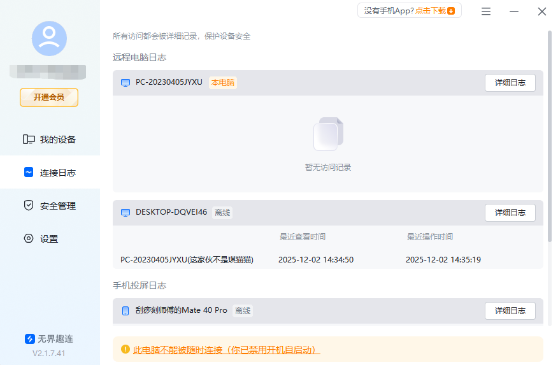The width and height of the screenshot is (552, 365).
Task: Click the orange download arrow icon
Action: click(x=451, y=11)
